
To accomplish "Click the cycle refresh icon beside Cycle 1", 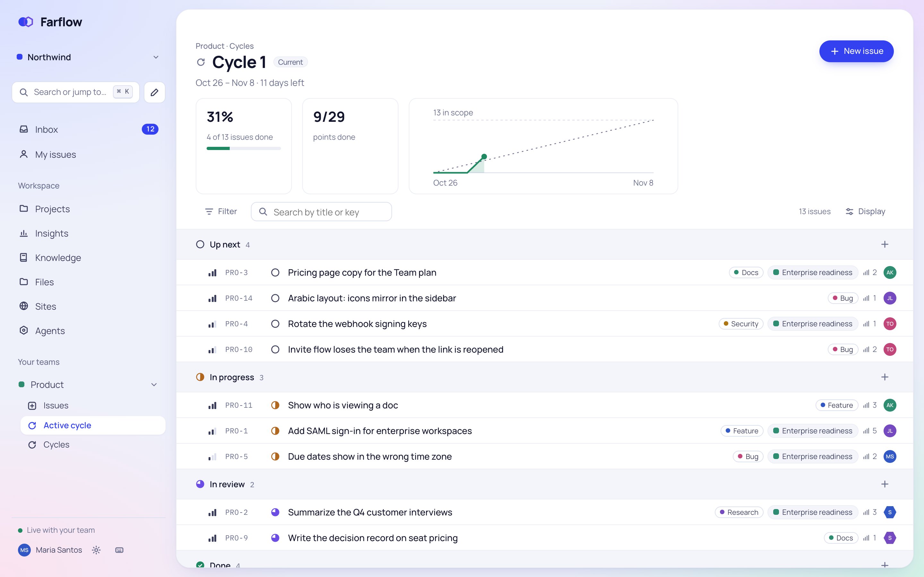I will pos(201,62).
